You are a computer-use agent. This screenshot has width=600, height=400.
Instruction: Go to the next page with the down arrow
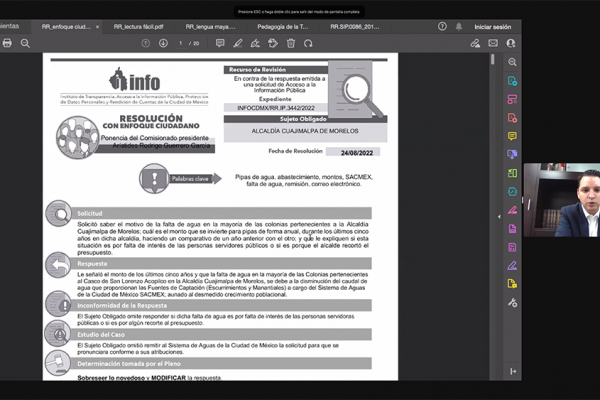coord(163,43)
